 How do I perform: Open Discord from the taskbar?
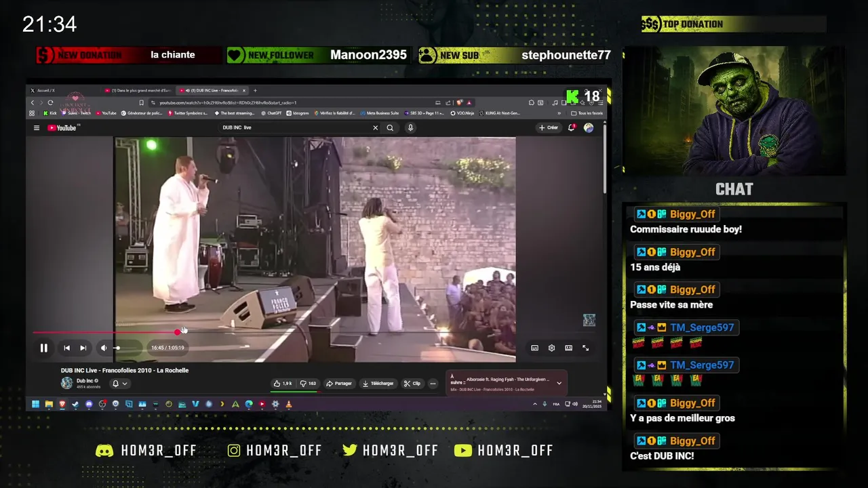click(89, 404)
